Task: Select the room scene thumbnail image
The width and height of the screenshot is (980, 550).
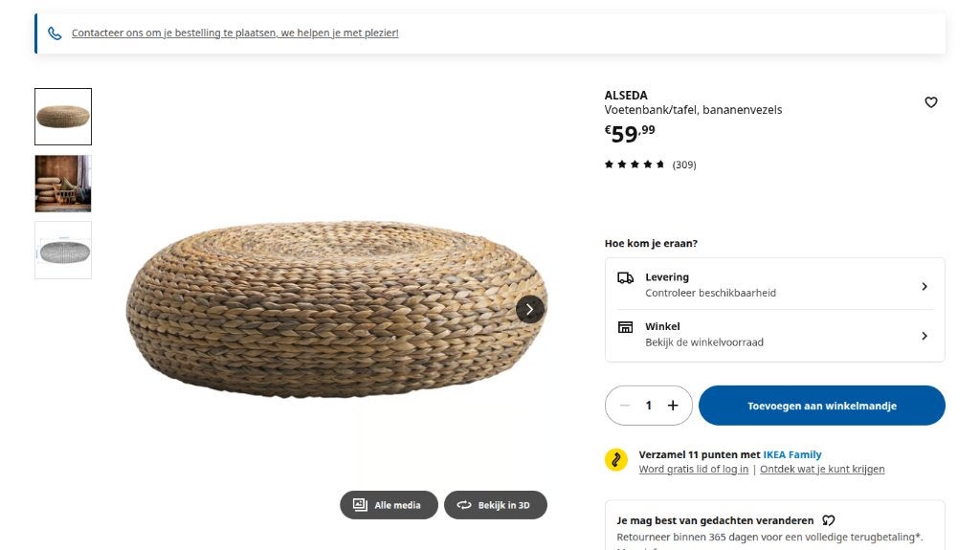Action: [x=63, y=184]
